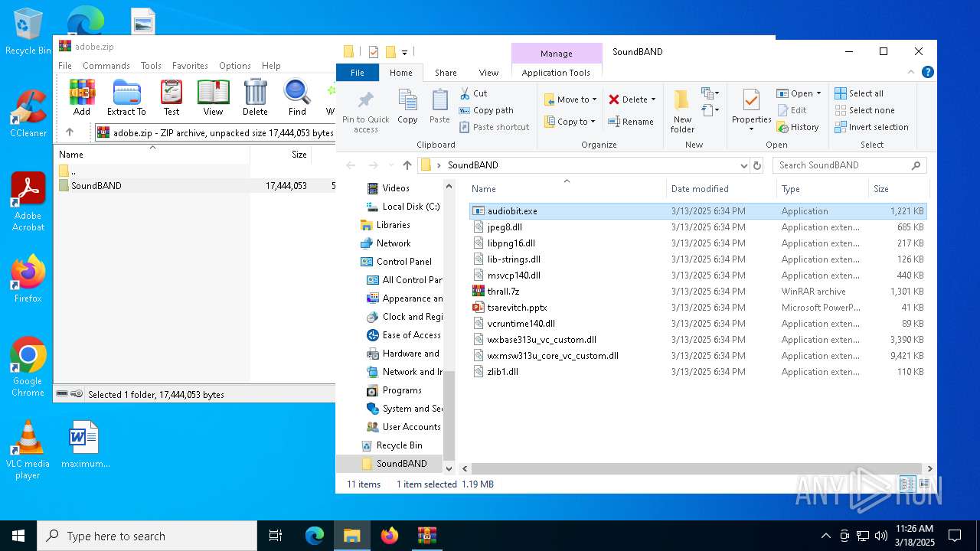Click Rename in the Organize group
This screenshot has height=551, width=980.
[x=631, y=122]
